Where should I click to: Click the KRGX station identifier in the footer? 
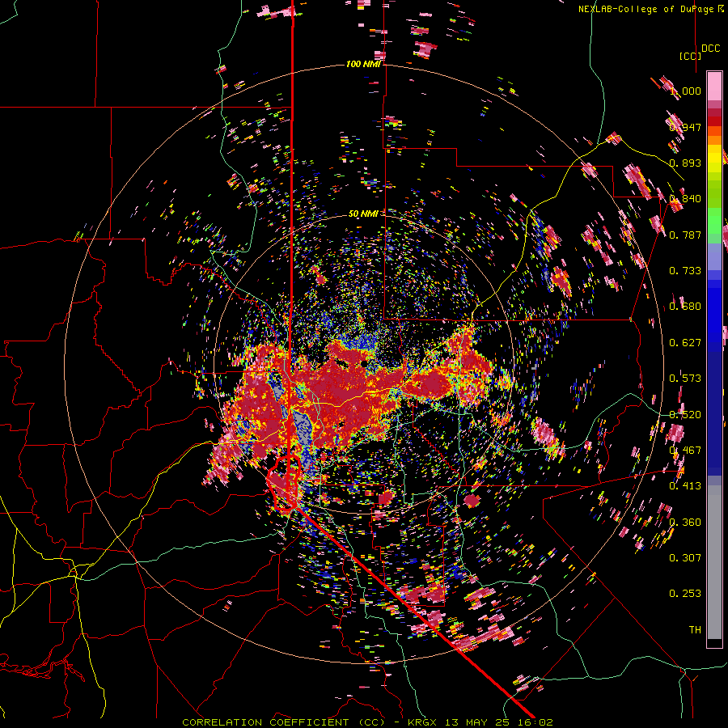tap(422, 722)
